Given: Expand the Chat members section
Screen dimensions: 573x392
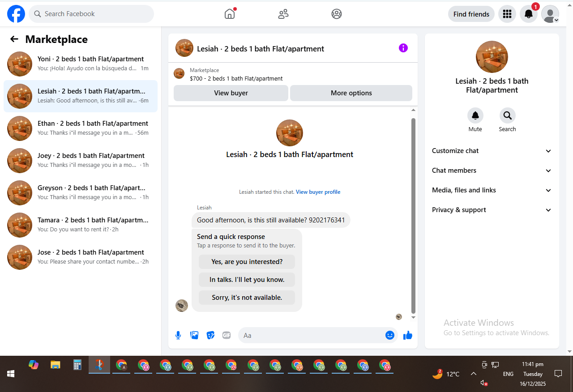Looking at the screenshot, I should [492, 170].
